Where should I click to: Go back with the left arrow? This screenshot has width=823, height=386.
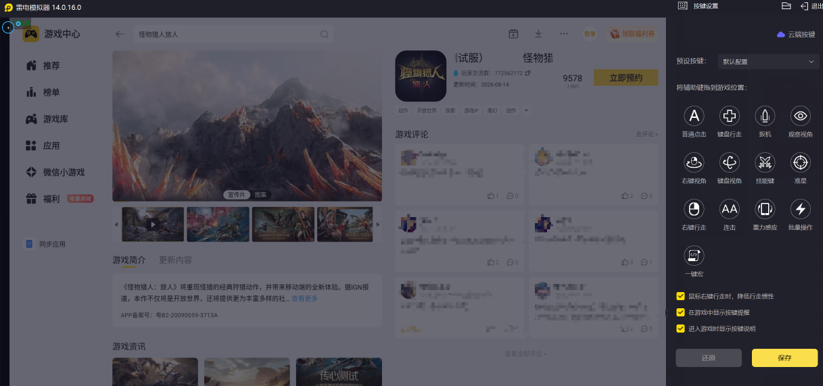pyautogui.click(x=120, y=34)
